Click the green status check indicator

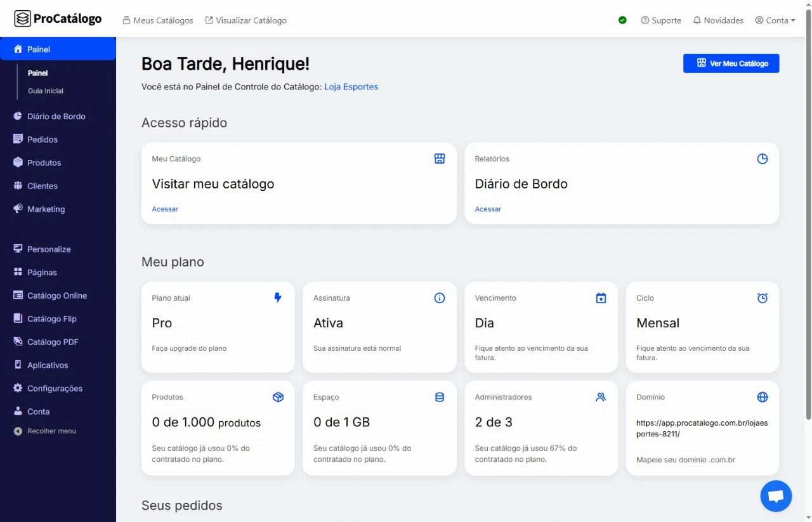point(622,20)
